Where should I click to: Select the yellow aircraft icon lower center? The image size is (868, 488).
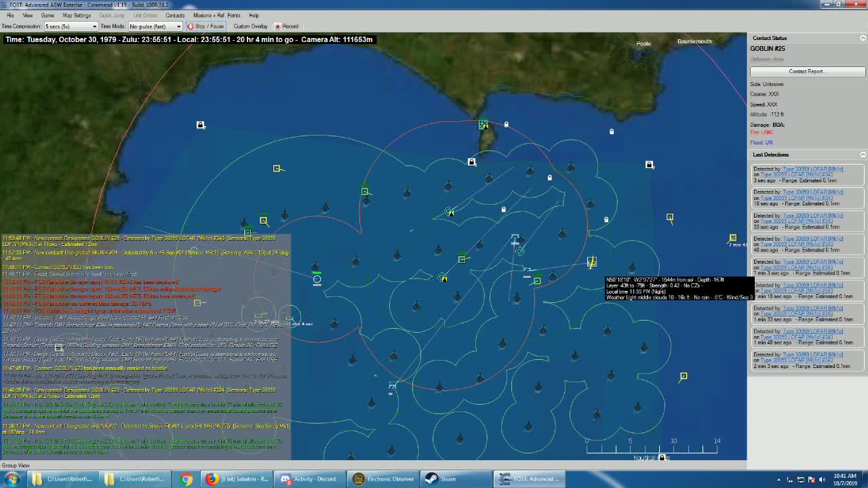(x=443, y=277)
